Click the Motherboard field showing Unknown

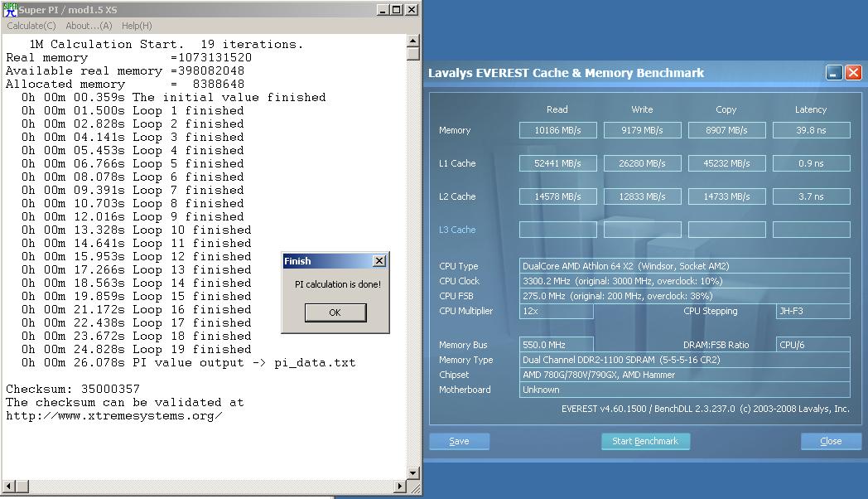click(x=685, y=390)
